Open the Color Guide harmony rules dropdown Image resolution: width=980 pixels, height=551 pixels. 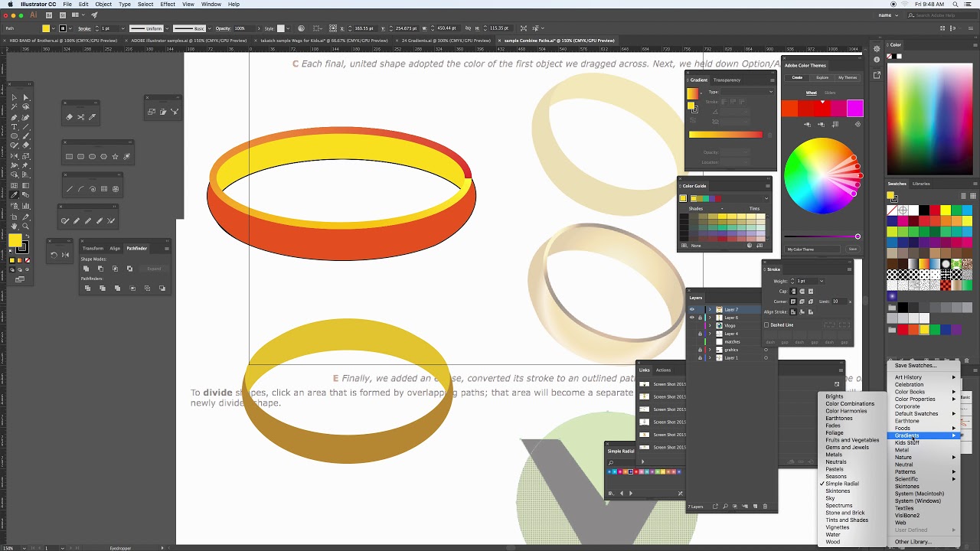(x=766, y=198)
